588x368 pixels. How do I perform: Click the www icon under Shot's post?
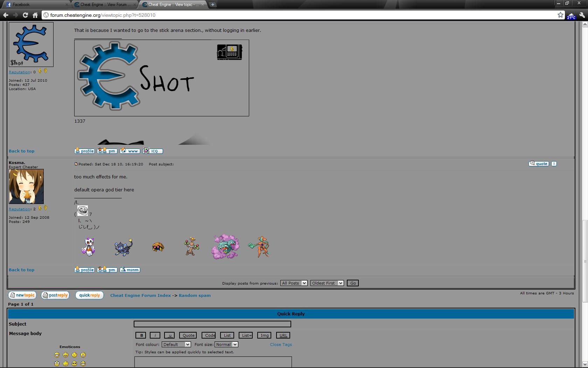(130, 151)
